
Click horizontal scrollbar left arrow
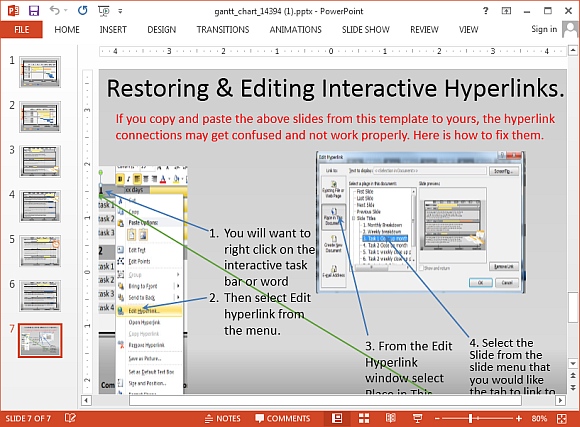(x=86, y=400)
